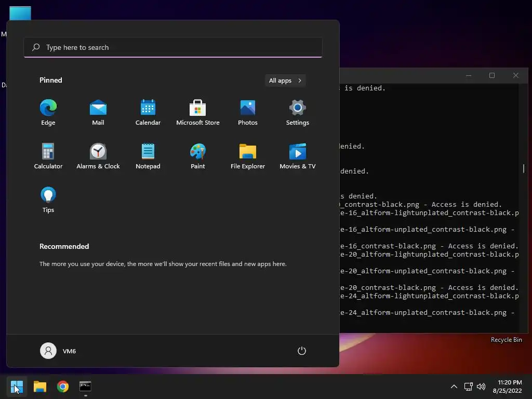Screen dimensions: 532x399
Task: Click the e-20_contrast-black.png Access is denied line
Action: pyautogui.click(x=429, y=288)
